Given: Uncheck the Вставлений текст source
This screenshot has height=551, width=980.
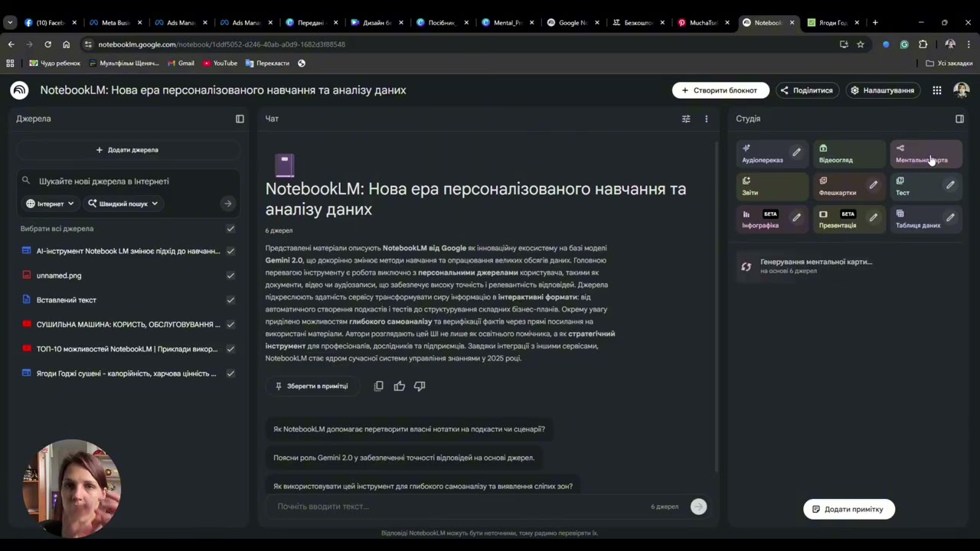Looking at the screenshot, I should coord(230,300).
